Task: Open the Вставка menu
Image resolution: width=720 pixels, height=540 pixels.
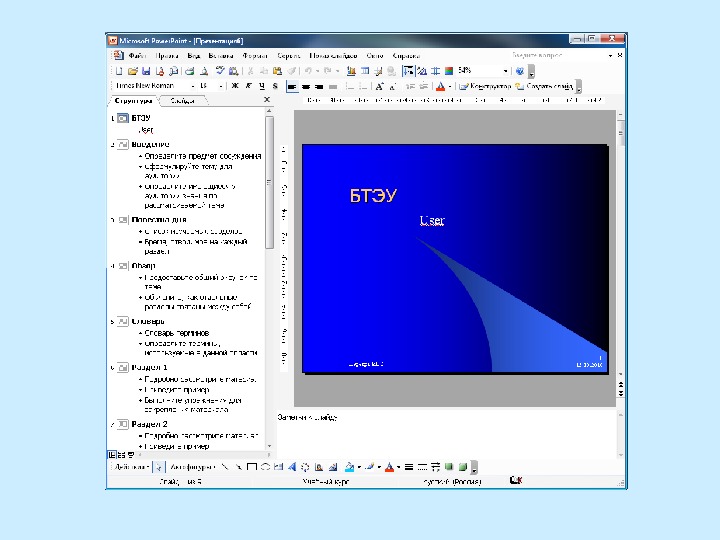Action: (x=221, y=56)
